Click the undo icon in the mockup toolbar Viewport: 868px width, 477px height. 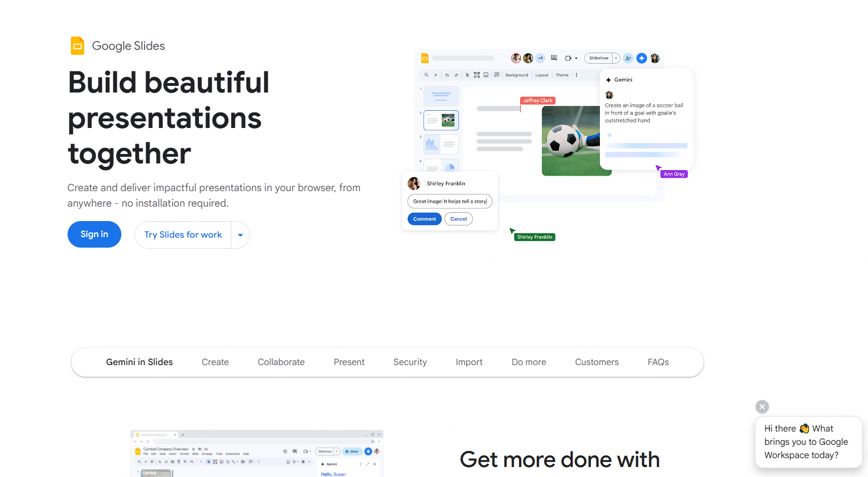447,75
